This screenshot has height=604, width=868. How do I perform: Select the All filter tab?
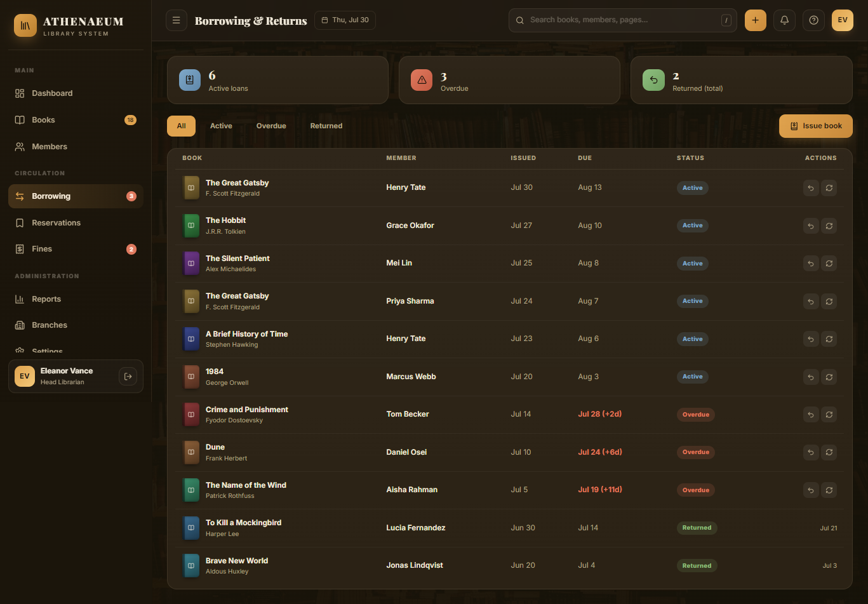(181, 126)
